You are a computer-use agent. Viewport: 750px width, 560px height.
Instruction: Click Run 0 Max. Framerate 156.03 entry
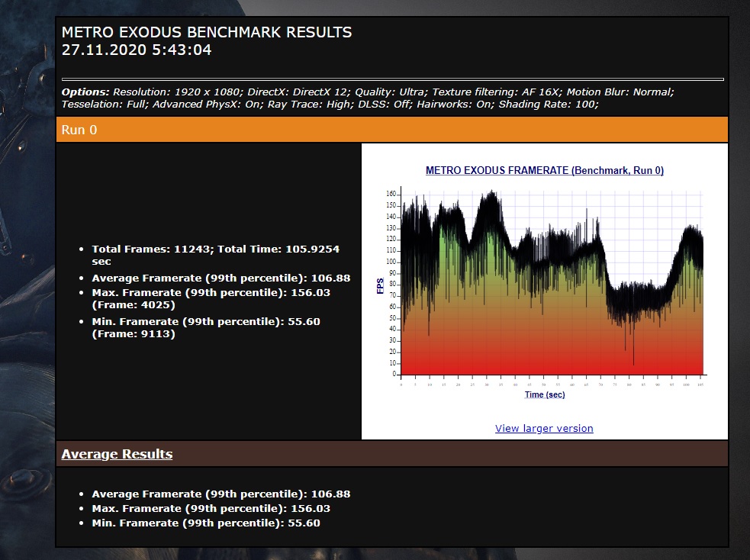point(211,298)
